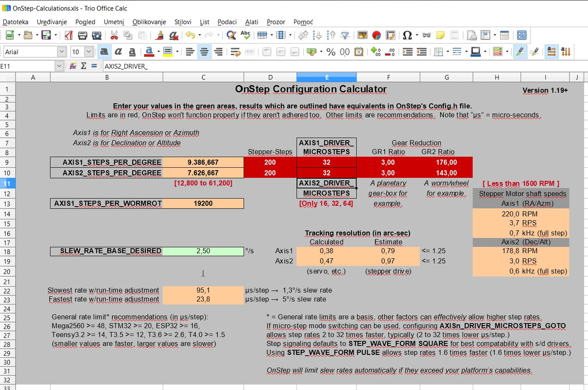Insert hyperlink chain icon
The width and height of the screenshot is (588, 390).
click(426, 35)
